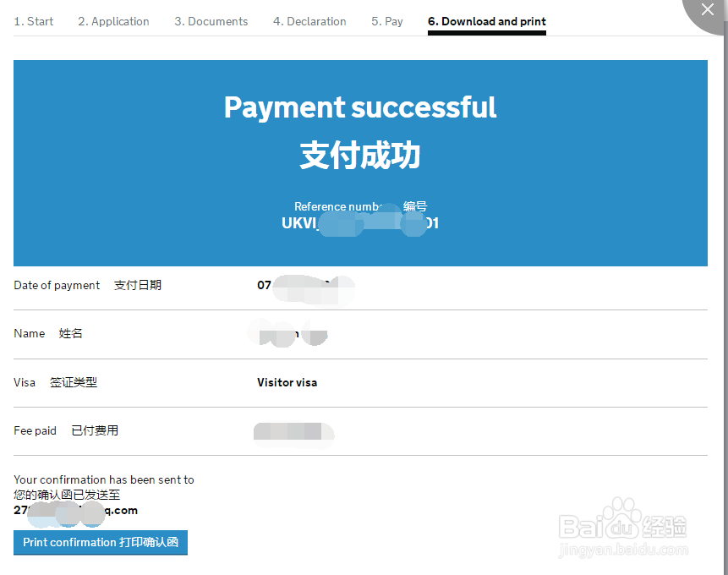Click Print confirmation button

(x=101, y=542)
